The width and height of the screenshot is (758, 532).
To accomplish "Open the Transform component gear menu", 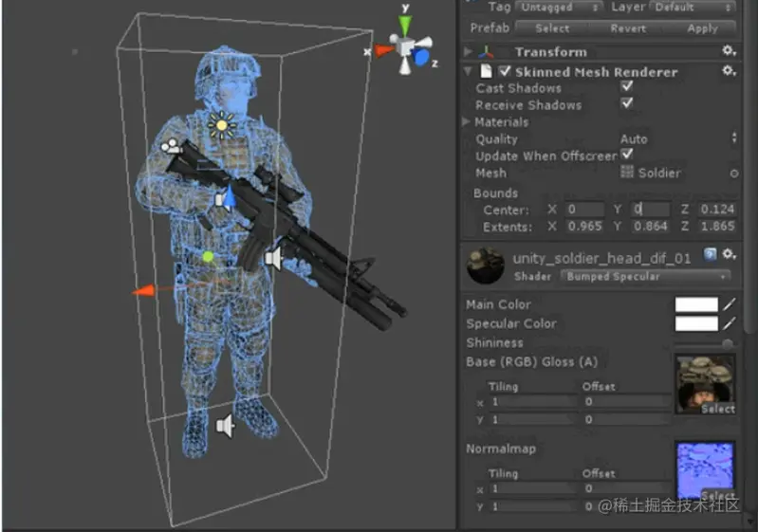I will coord(729,51).
